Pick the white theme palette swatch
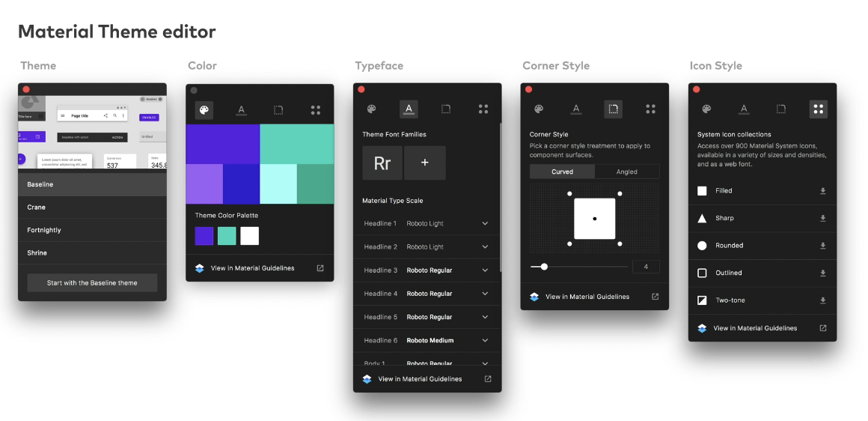The image size is (868, 421). tap(250, 235)
